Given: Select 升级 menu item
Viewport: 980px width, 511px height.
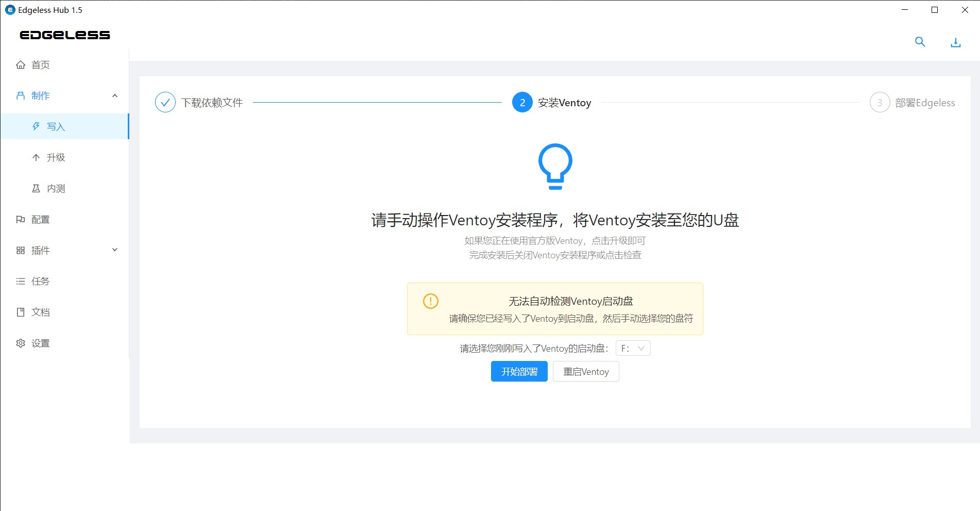Looking at the screenshot, I should (x=64, y=157).
